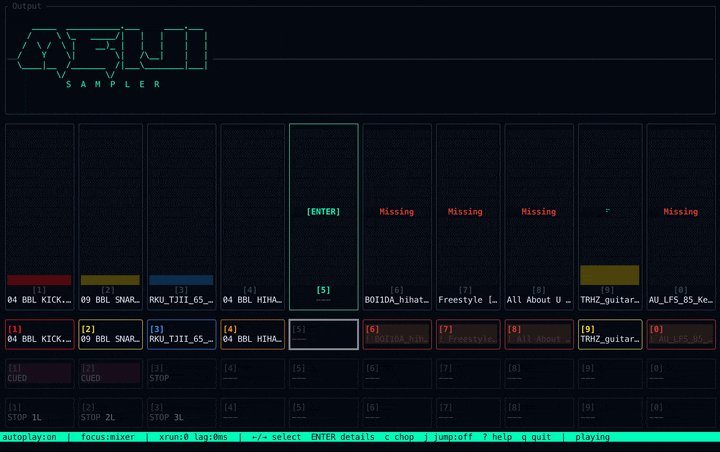Click empty slot [0] in bottom row
The width and height of the screenshot is (720, 452).
pyautogui.click(x=681, y=412)
